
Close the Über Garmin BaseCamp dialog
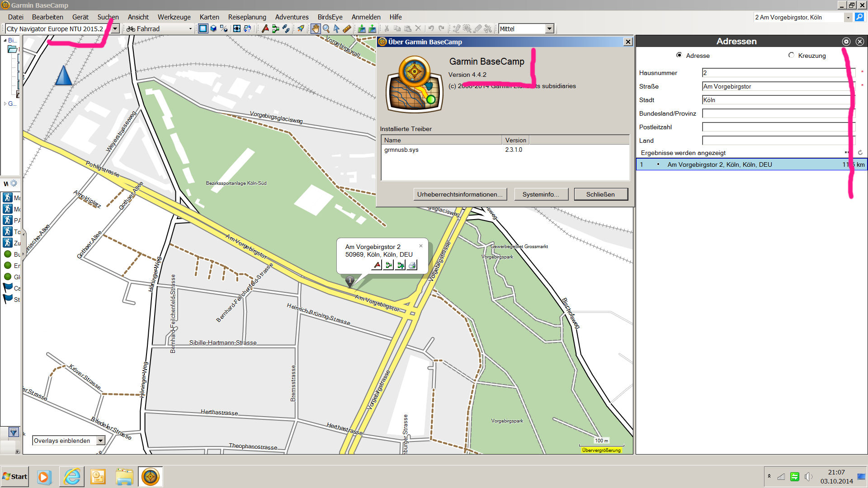[x=628, y=42]
